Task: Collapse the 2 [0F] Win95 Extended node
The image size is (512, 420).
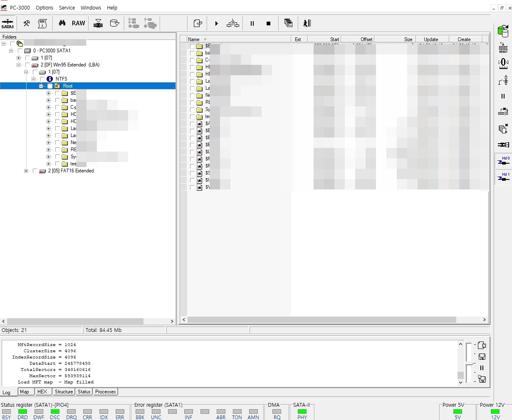Action: [x=19, y=65]
